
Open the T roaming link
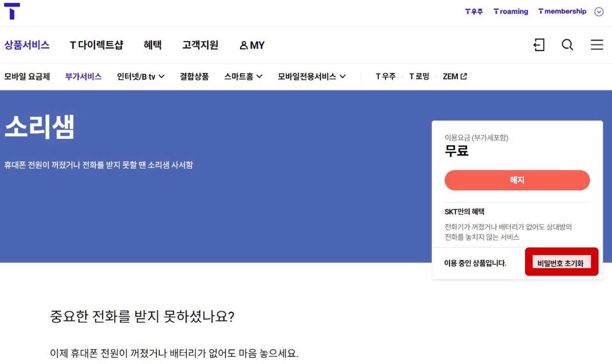(510, 11)
